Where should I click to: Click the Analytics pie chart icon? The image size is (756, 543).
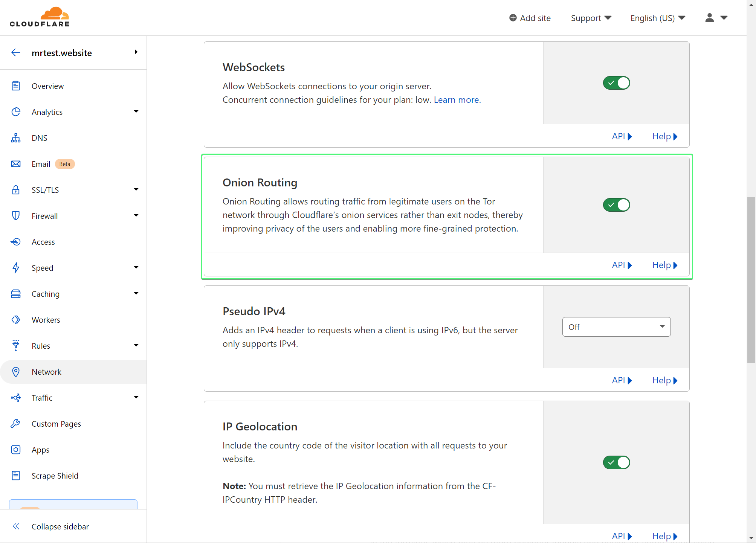click(16, 112)
